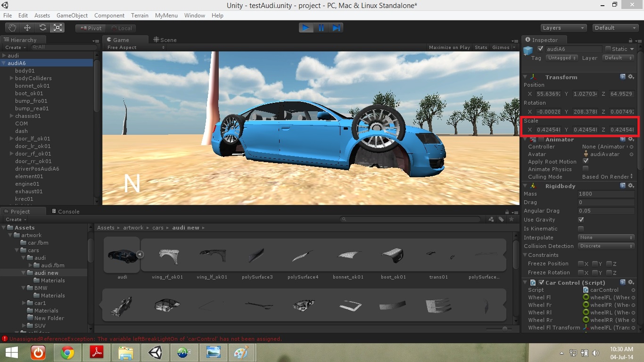Open the Tag Untagged dropdown
Screen dimensions: 644x362
point(561,58)
